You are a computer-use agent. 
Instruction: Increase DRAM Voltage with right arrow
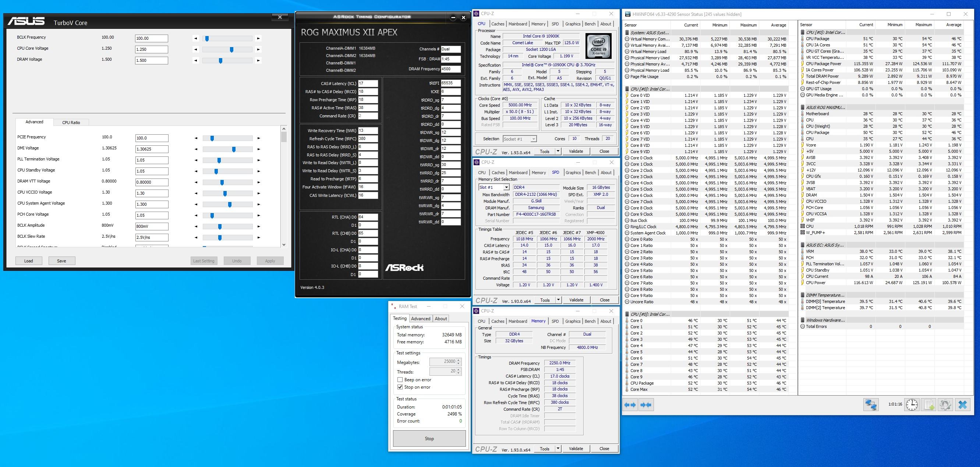click(x=258, y=60)
